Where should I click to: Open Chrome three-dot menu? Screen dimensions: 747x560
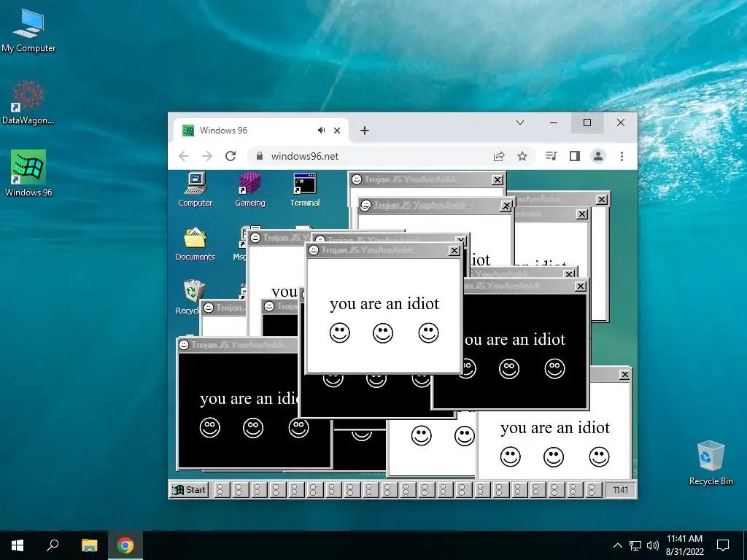(622, 156)
